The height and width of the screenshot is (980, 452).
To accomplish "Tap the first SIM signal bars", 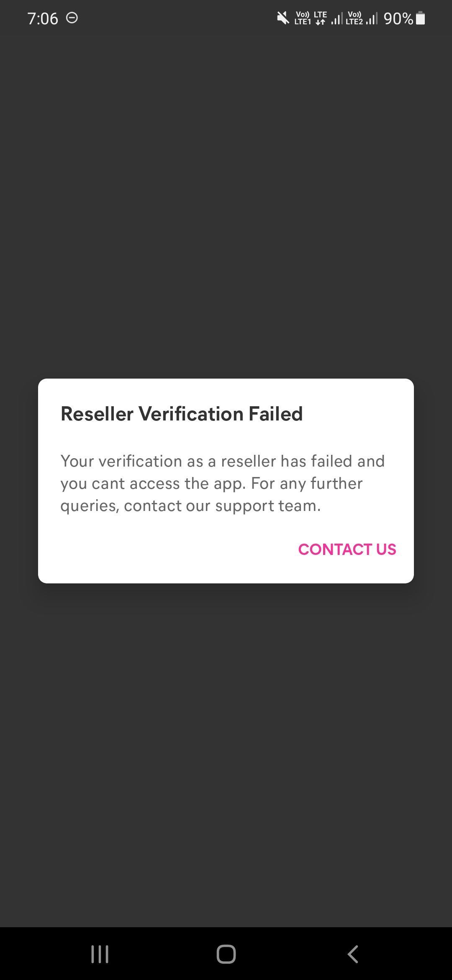I will (x=336, y=18).
